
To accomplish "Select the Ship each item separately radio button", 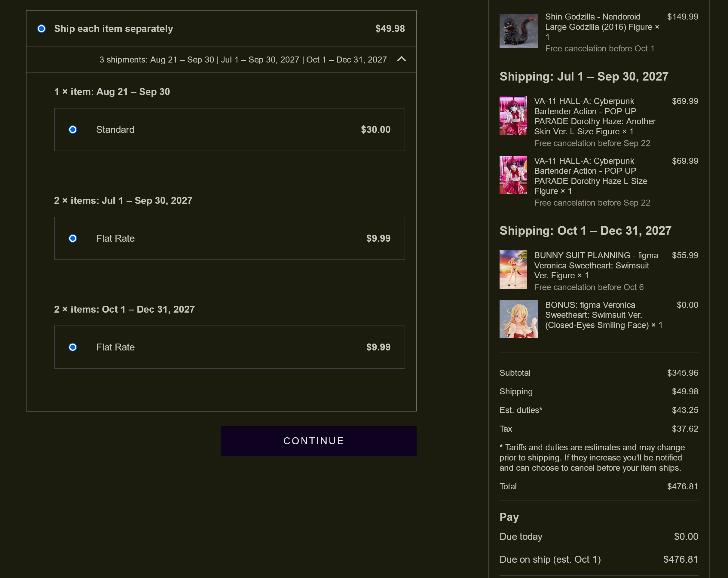I will 41,29.
